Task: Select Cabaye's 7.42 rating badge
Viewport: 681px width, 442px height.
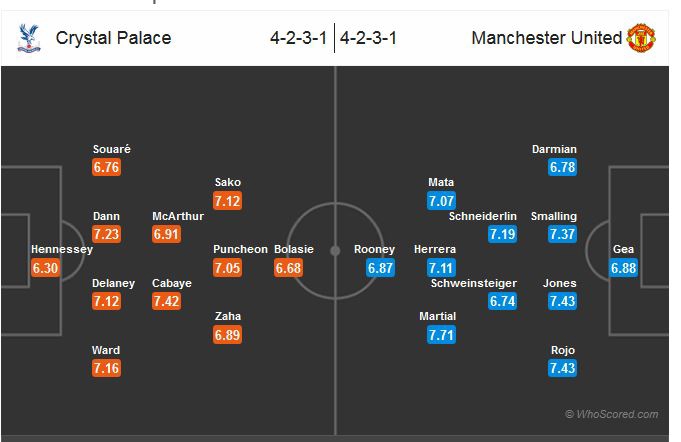Action: [167, 302]
